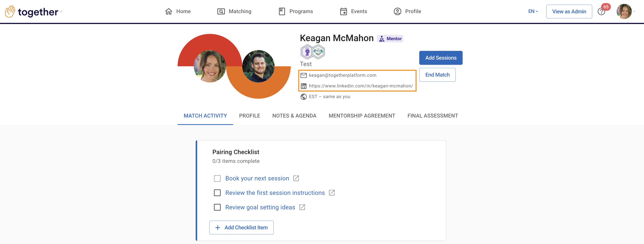Switch to the Notes & Agenda tab
644x244 pixels.
click(x=294, y=116)
